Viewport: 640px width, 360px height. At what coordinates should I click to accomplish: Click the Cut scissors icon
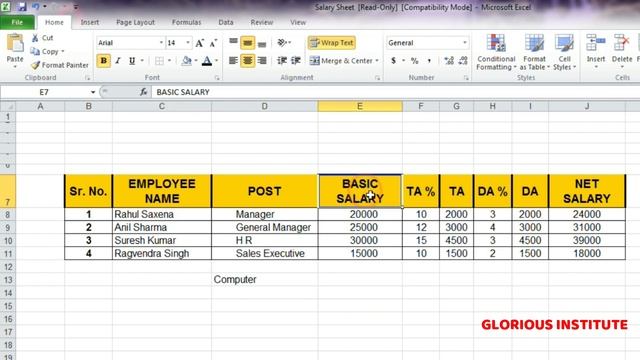coord(35,38)
